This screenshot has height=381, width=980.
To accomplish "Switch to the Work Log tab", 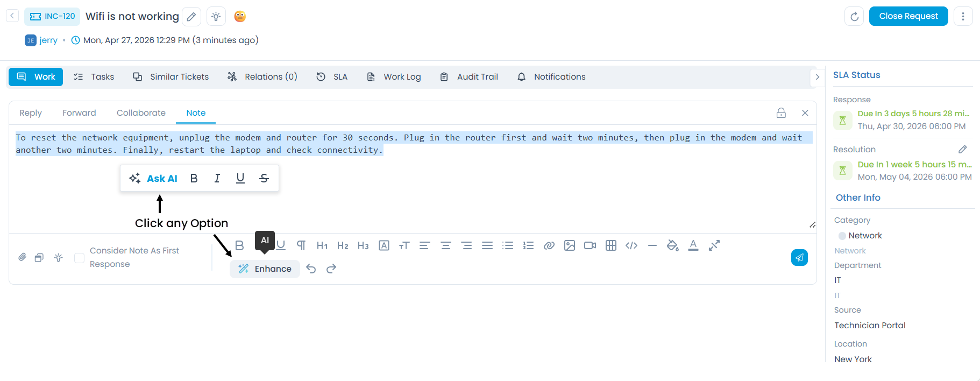I will (394, 77).
